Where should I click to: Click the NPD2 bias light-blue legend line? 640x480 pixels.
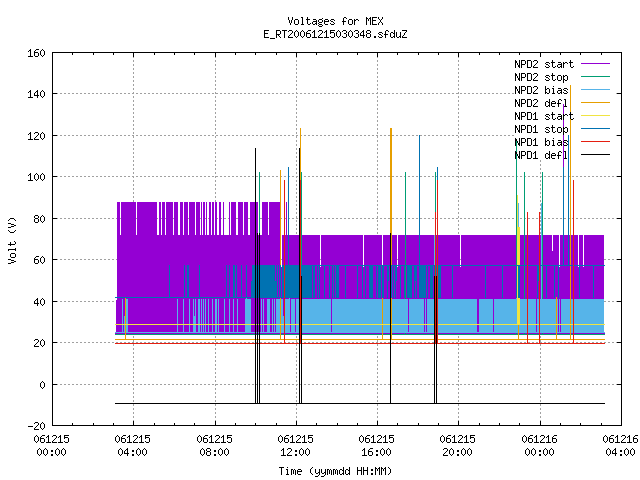click(x=595, y=90)
